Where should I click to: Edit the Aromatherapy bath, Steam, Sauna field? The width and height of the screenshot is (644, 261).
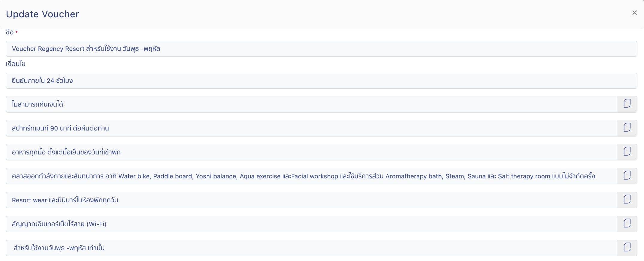tap(312, 176)
